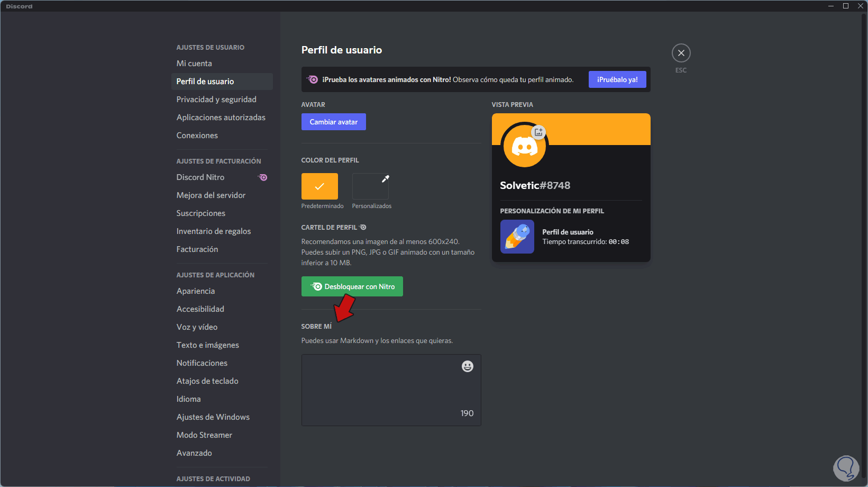This screenshot has height=487, width=868.
Task: Open Voz y vídeo settings
Action: [x=222, y=327]
